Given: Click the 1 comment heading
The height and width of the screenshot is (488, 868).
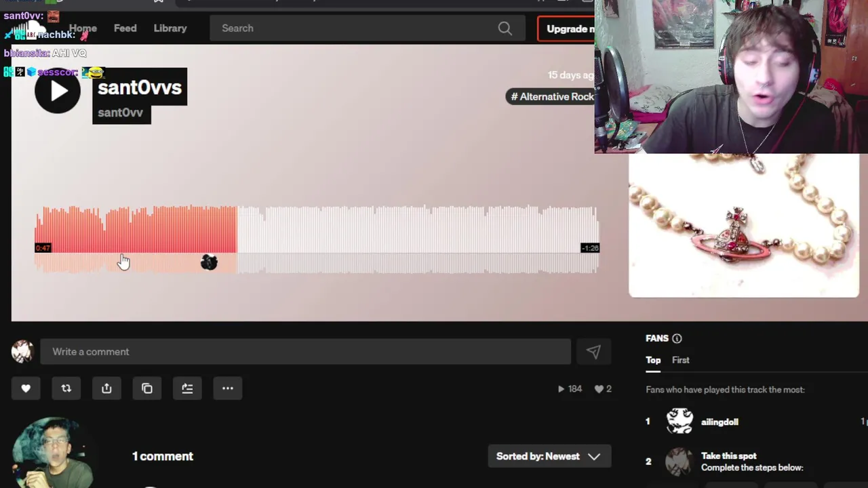Looking at the screenshot, I should 163,456.
